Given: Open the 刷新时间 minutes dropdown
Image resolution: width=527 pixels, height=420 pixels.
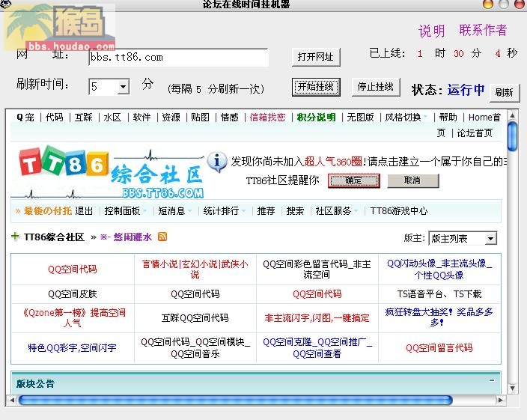Looking at the screenshot, I should [124, 87].
